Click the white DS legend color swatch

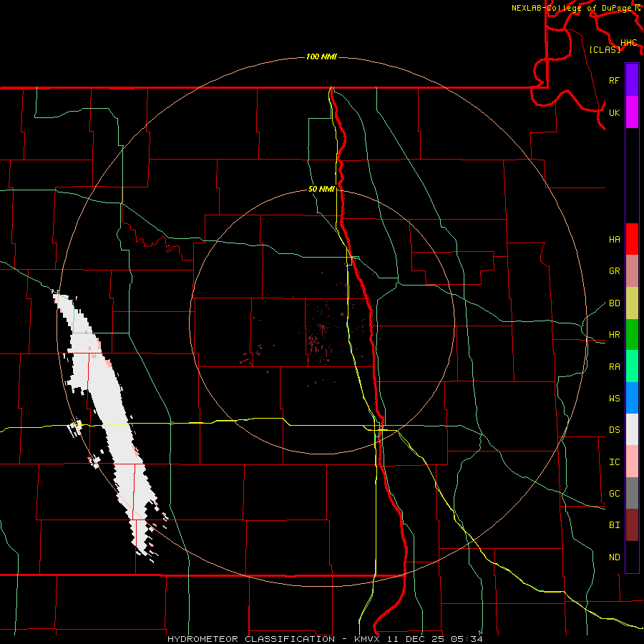click(x=632, y=429)
